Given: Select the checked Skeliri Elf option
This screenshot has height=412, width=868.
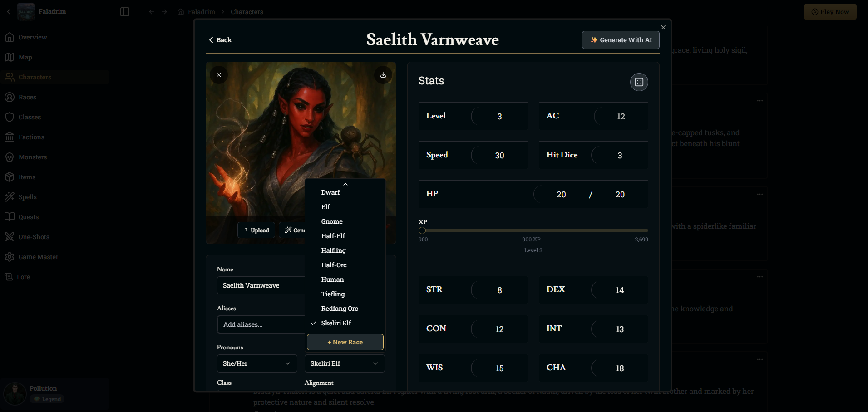Looking at the screenshot, I should [336, 323].
